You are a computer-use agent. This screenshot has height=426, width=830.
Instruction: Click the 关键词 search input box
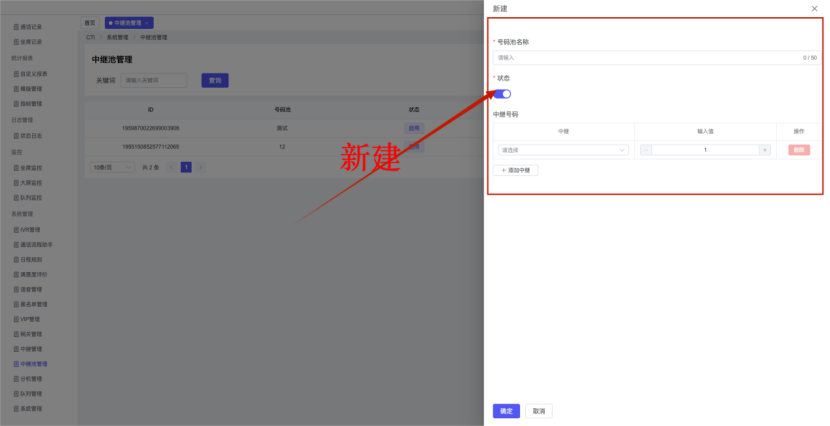pos(154,80)
